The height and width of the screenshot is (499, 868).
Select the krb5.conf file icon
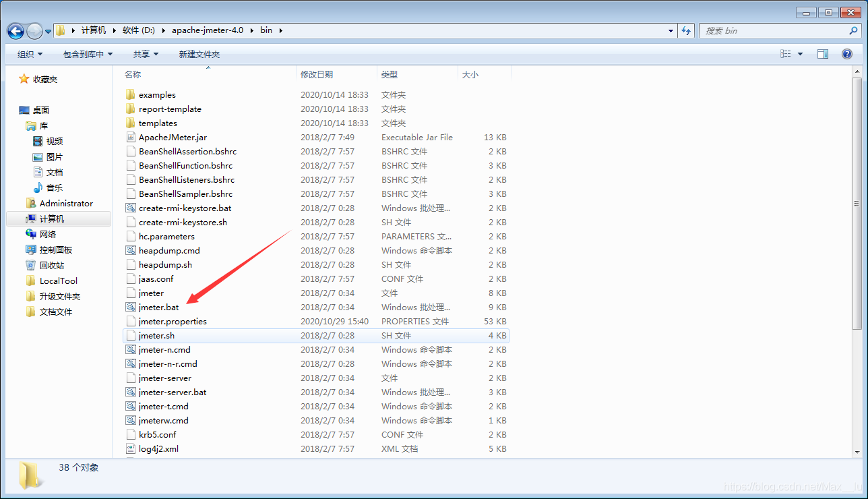[x=131, y=434]
